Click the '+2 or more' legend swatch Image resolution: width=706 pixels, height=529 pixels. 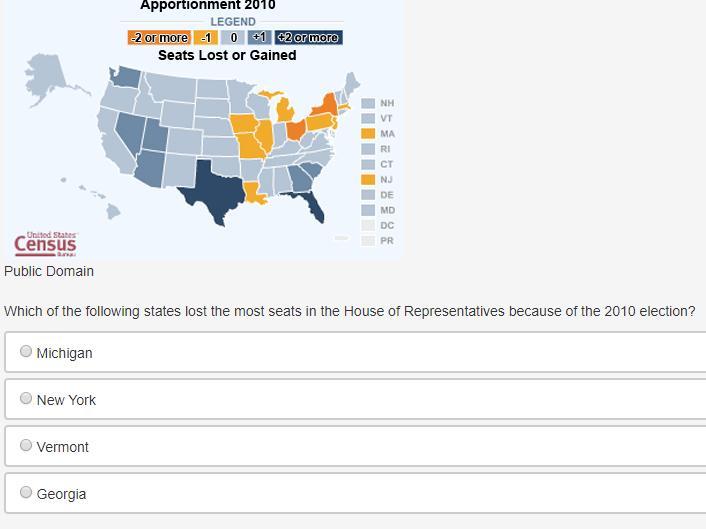[x=308, y=38]
